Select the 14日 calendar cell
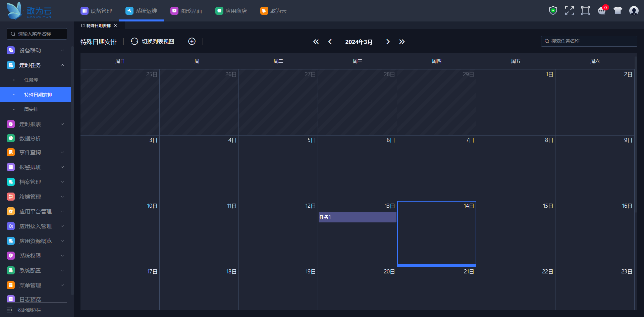The width and height of the screenshot is (644, 317). (x=437, y=234)
